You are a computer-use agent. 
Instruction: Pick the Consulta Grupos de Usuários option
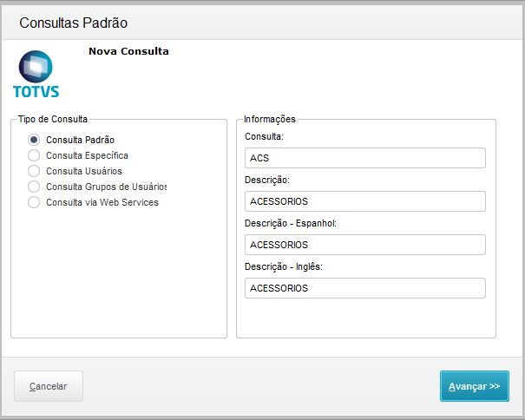(x=34, y=187)
